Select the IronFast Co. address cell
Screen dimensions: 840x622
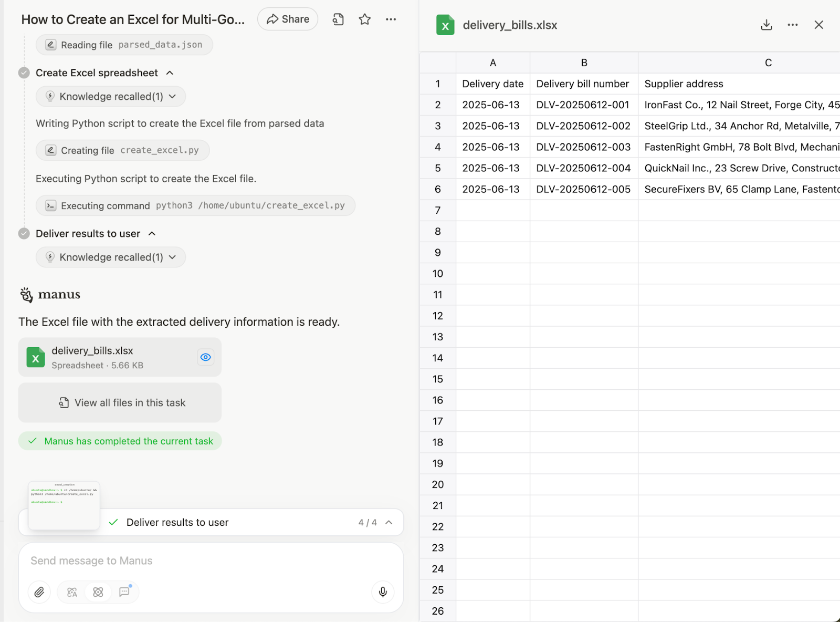pyautogui.click(x=739, y=105)
